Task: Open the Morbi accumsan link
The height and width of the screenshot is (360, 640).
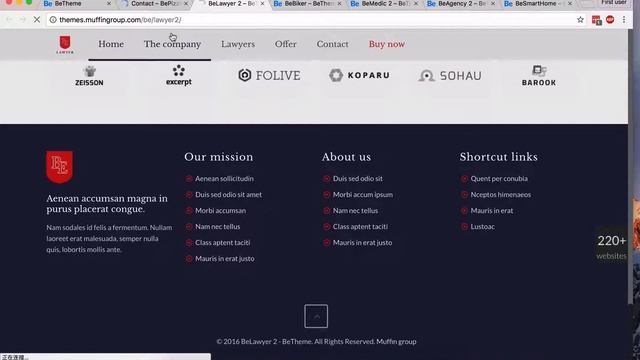Action: [220, 211]
